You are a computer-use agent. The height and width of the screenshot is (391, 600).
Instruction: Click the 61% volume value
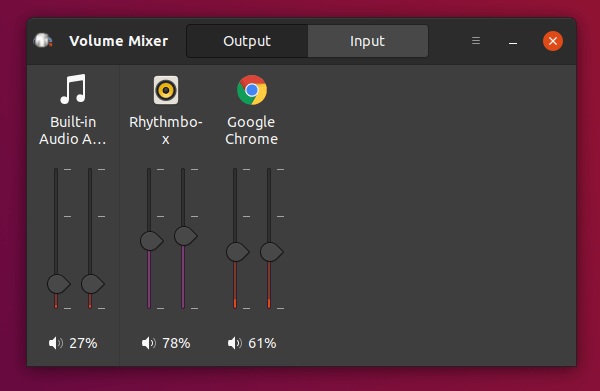point(262,343)
